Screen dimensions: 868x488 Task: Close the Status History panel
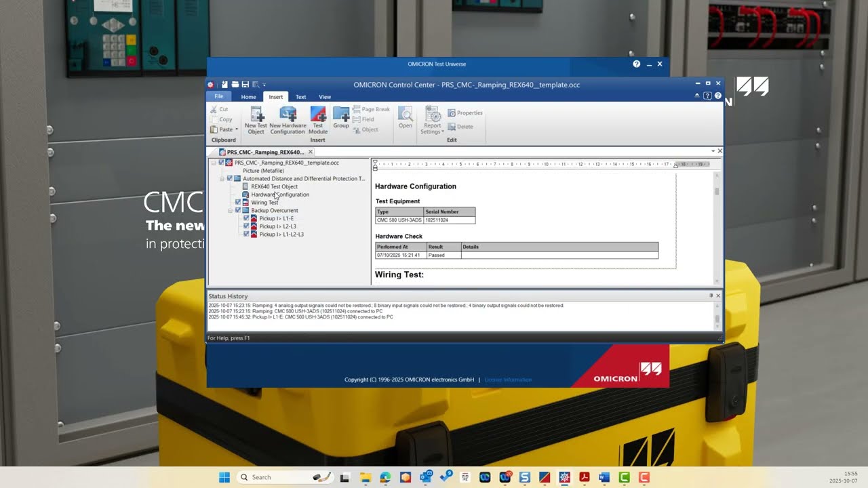point(718,296)
